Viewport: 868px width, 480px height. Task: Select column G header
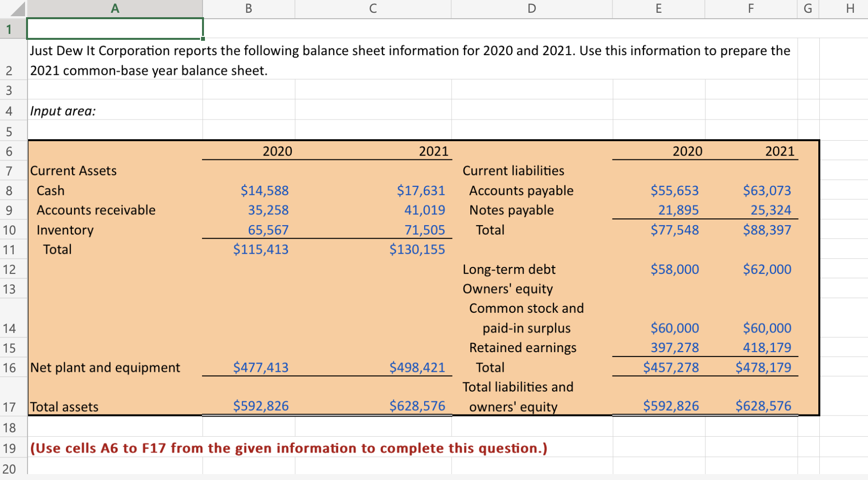click(x=808, y=8)
